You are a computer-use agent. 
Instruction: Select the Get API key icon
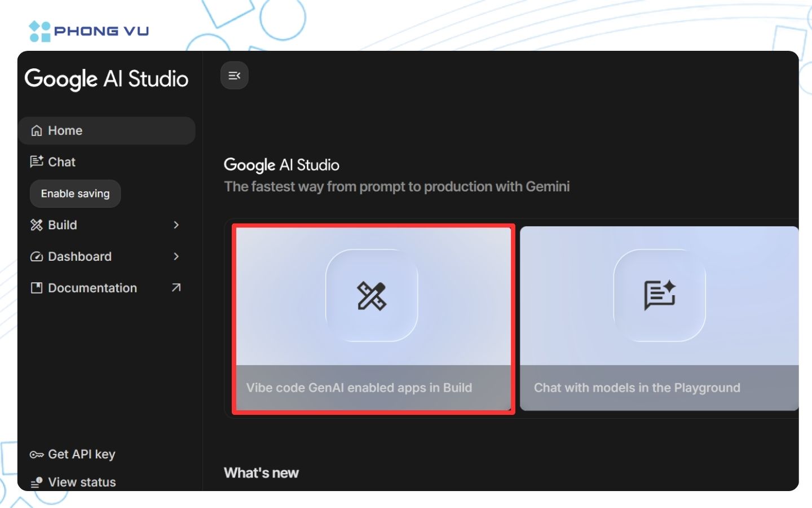click(36, 454)
